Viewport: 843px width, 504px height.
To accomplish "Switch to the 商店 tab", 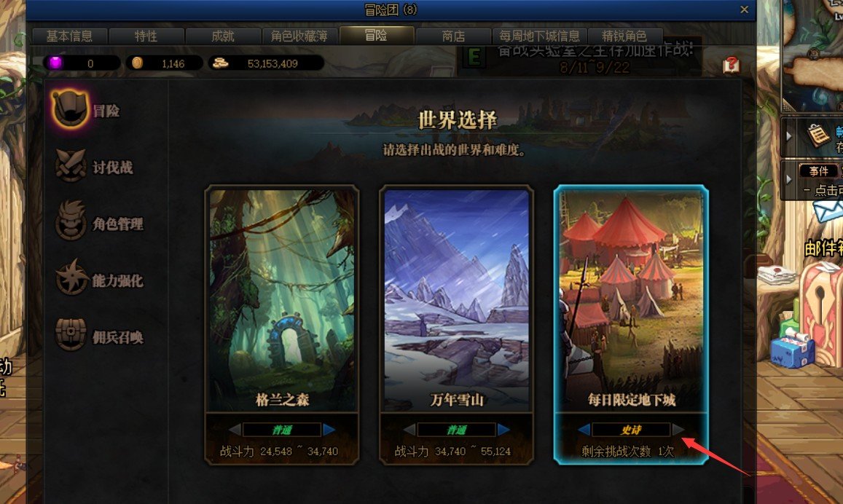I will (453, 36).
